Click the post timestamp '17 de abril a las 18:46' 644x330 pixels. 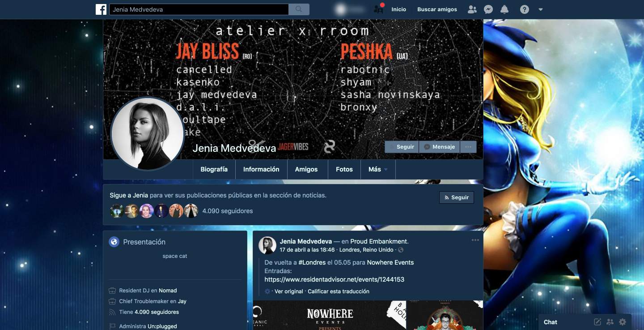[307, 250]
